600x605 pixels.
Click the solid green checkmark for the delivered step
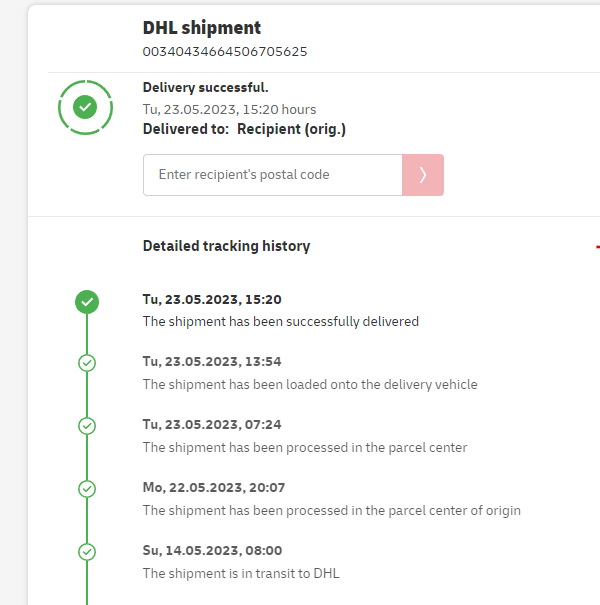click(87, 301)
